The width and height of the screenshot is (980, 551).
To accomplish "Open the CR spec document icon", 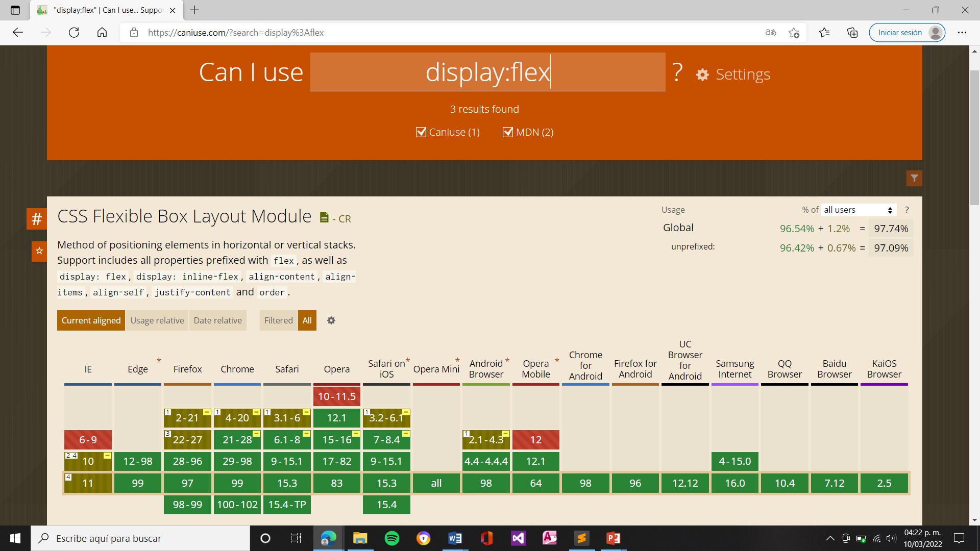I will [324, 218].
